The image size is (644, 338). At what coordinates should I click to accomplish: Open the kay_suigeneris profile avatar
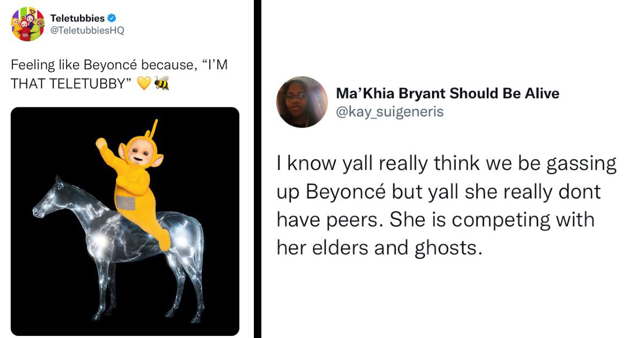click(302, 102)
